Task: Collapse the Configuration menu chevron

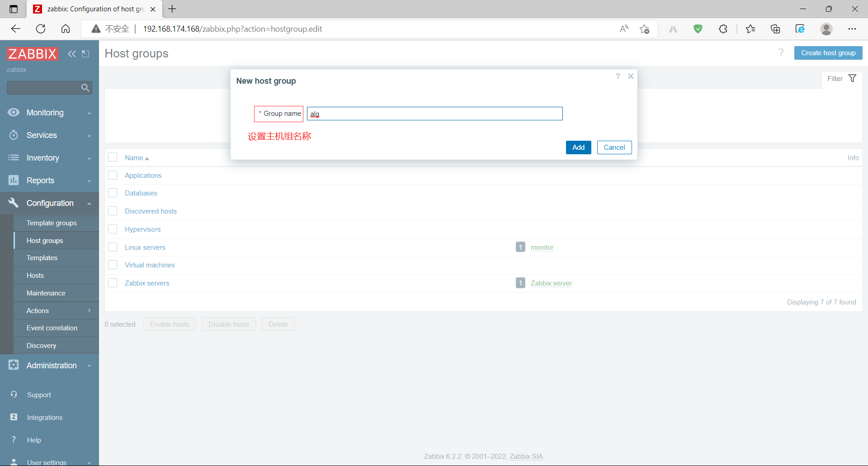Action: tap(89, 204)
